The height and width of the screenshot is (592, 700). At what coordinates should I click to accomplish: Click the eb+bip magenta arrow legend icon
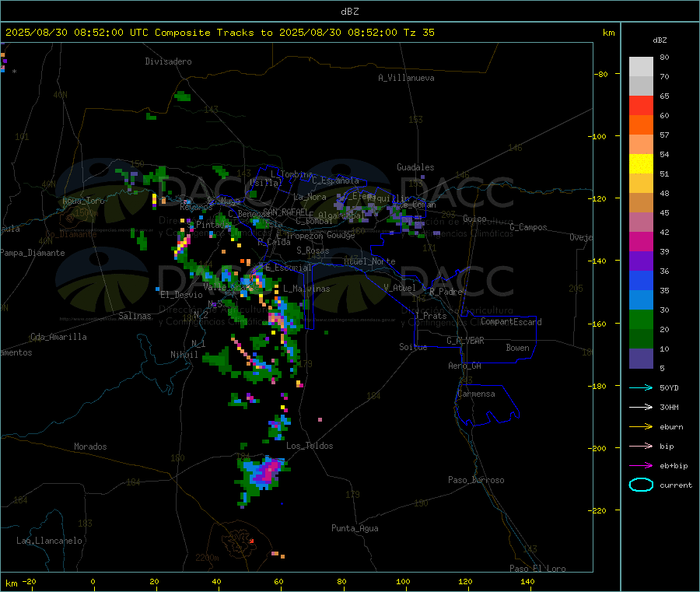641,466
